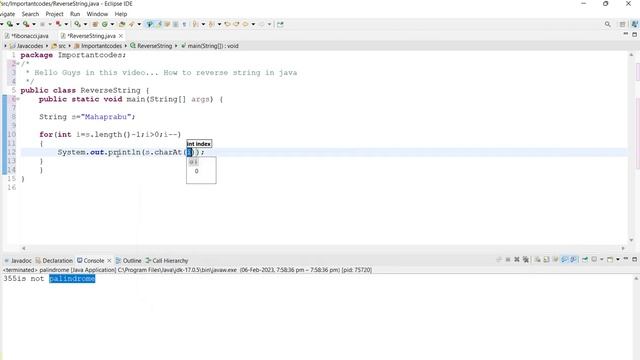Switch to the Call Hierarchy tab

[x=167, y=260]
